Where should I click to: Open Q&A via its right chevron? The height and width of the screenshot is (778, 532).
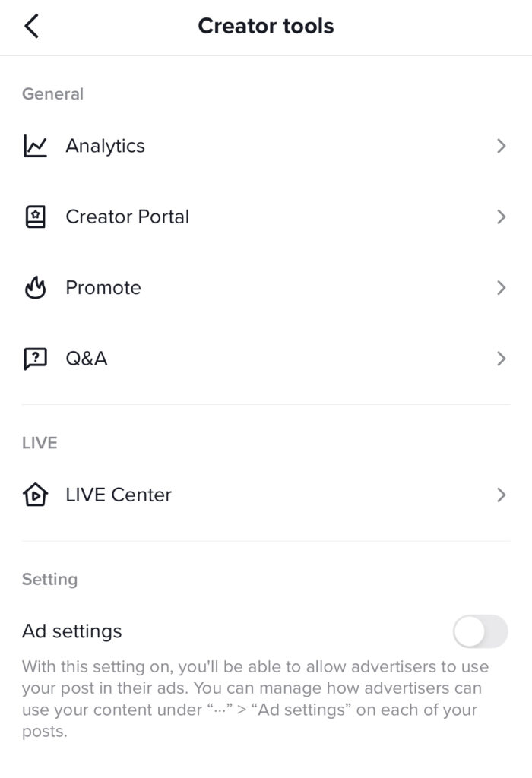[502, 359]
